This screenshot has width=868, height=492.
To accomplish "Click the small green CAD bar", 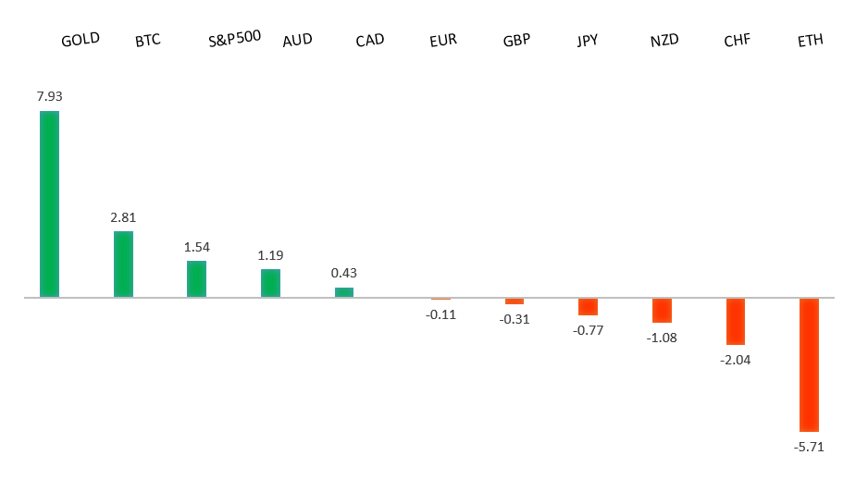I will coord(344,292).
